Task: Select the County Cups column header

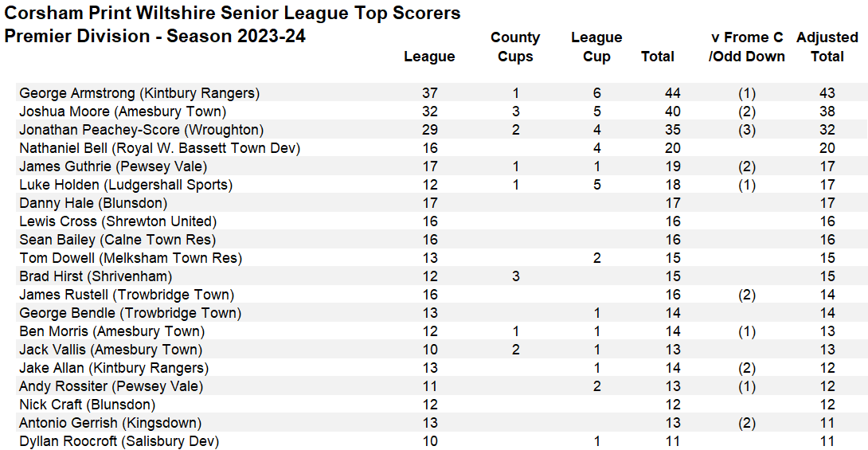Action: point(515,47)
